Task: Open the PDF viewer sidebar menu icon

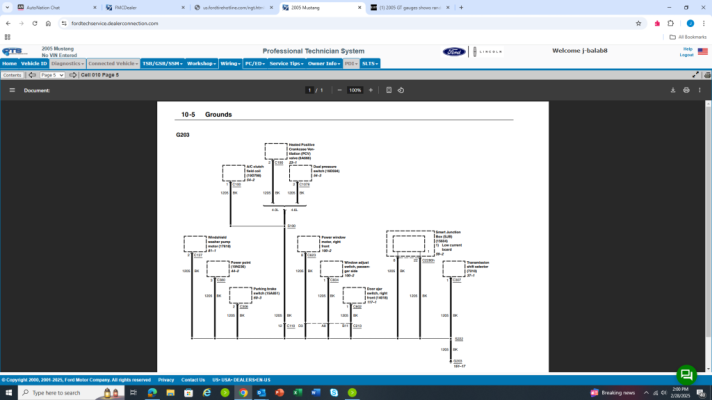Action: point(12,90)
